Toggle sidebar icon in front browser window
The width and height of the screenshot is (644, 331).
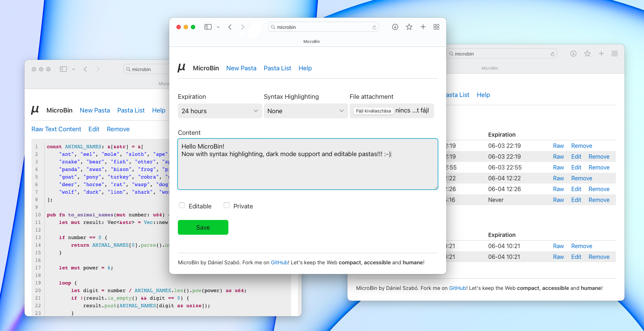click(x=208, y=27)
